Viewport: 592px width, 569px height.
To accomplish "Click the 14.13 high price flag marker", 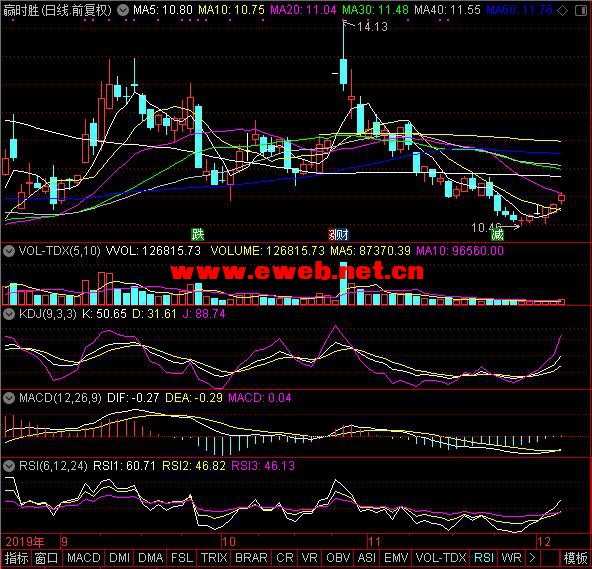I will pyautogui.click(x=365, y=26).
